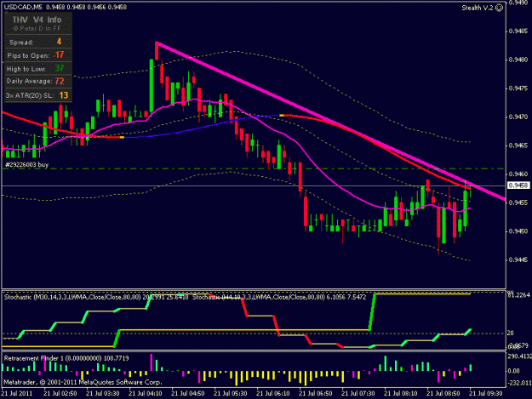
Task: Click the '21 Jul 06:50' time label
Action: pyautogui.click(x=316, y=394)
